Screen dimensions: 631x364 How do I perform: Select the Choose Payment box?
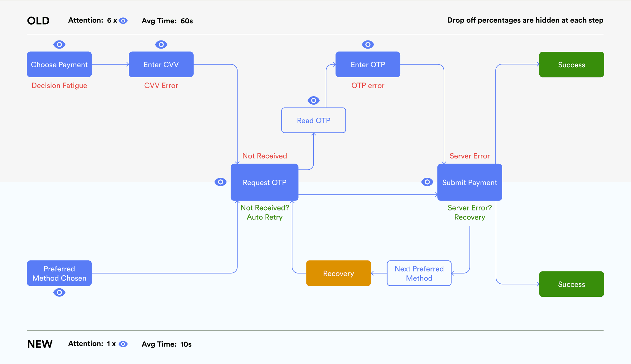(59, 64)
